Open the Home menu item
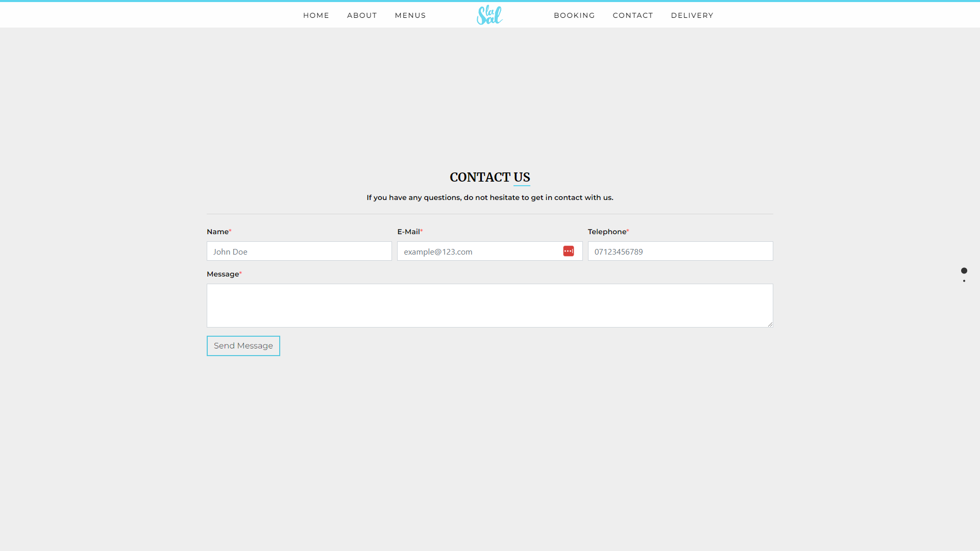This screenshot has height=551, width=980. [x=316, y=15]
